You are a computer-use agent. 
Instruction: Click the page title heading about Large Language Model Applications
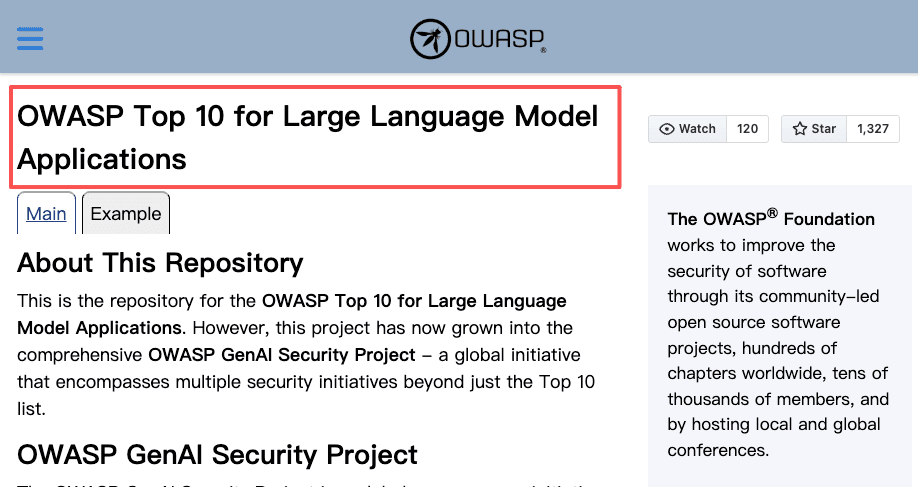coord(307,138)
